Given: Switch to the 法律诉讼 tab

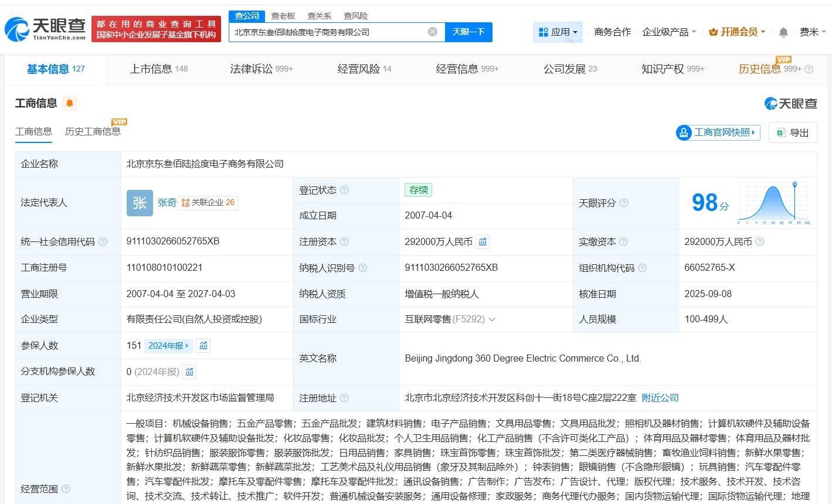Looking at the screenshot, I should [261, 69].
